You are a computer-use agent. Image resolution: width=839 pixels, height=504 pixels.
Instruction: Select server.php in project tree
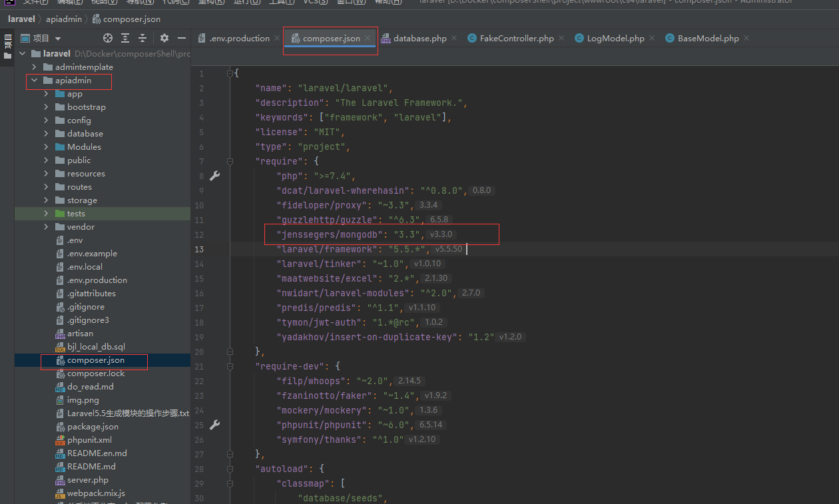click(87, 480)
